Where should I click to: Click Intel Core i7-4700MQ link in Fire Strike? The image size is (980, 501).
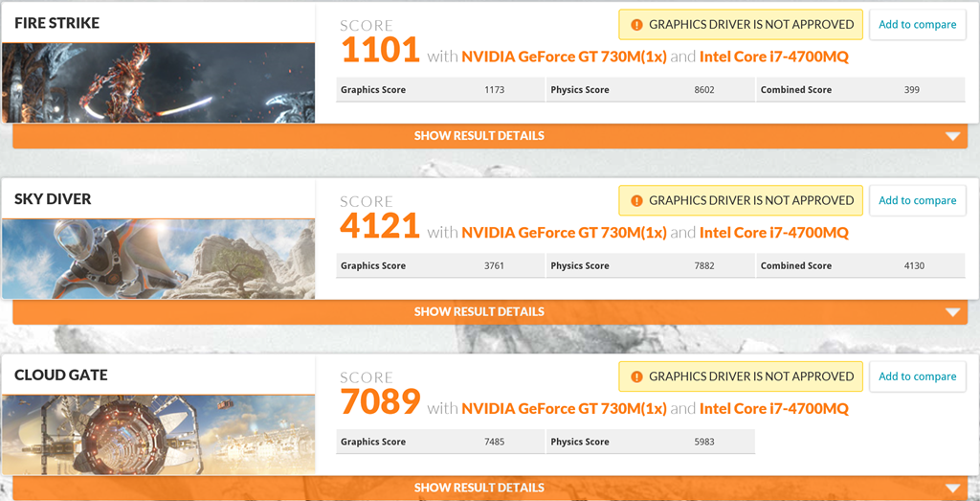pyautogui.click(x=773, y=57)
